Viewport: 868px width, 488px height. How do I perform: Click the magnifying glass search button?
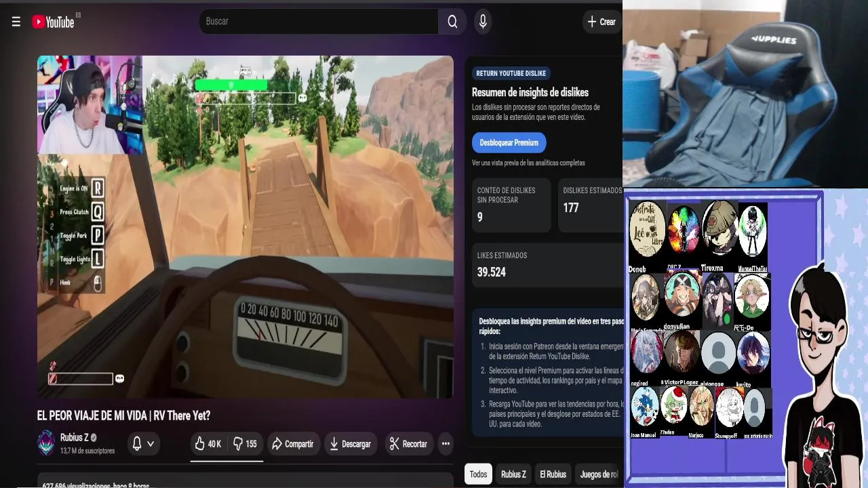pos(452,22)
